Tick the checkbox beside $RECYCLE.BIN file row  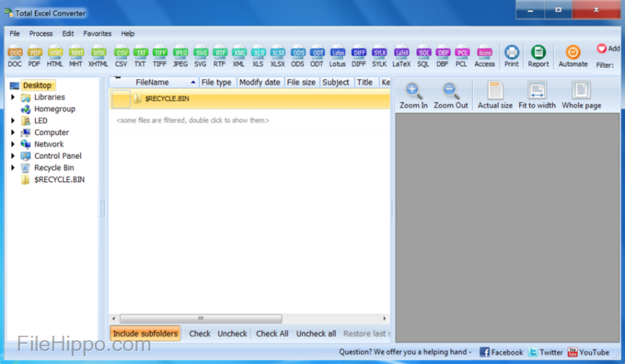(x=121, y=99)
